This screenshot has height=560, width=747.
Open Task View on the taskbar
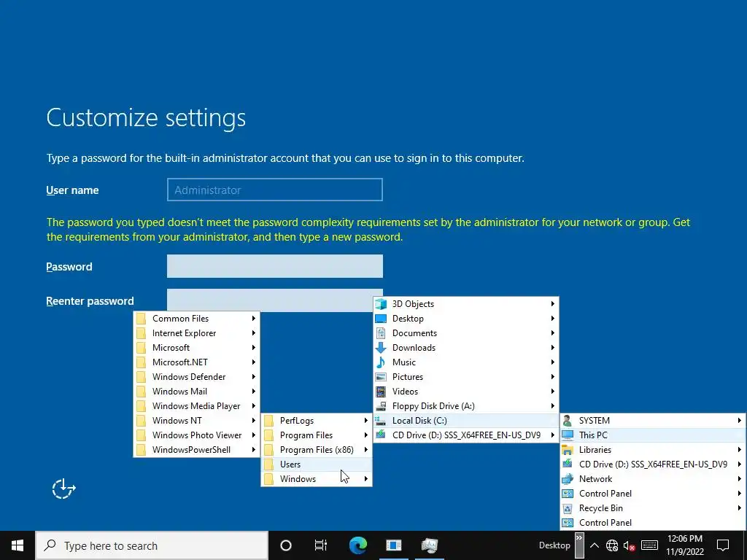coord(321,545)
